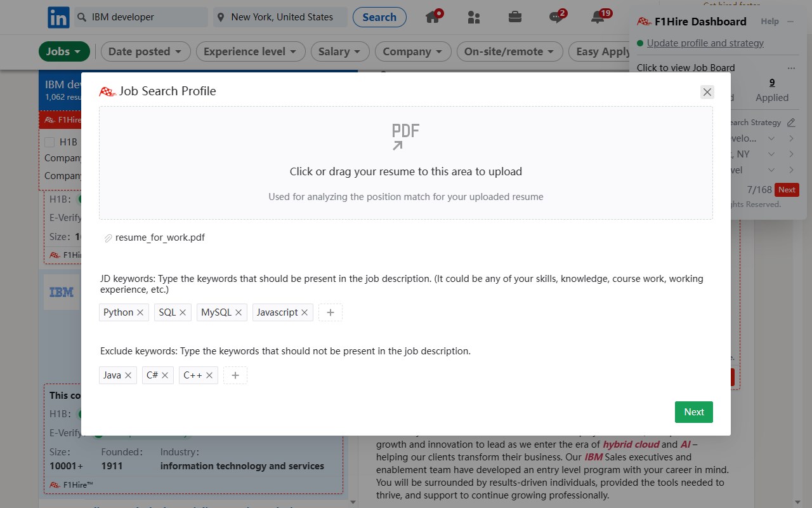Remove the C++ exclude keyword

coord(209,375)
